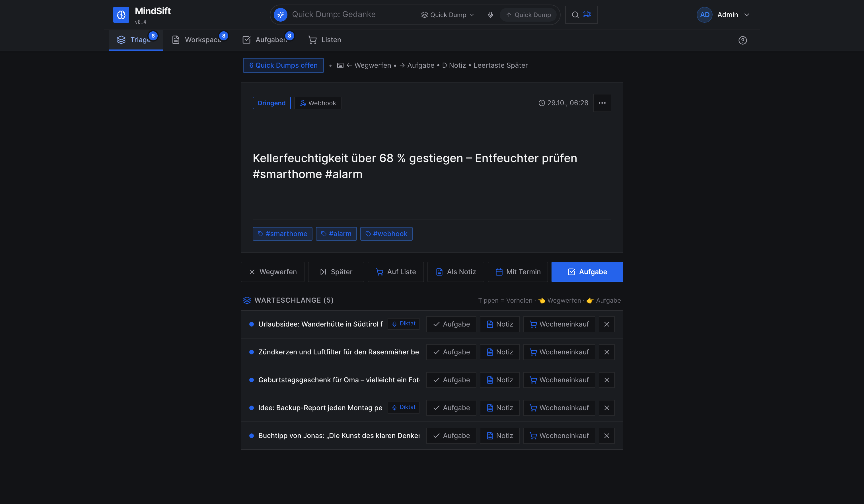Image resolution: width=864 pixels, height=504 pixels.
Task: Save Buchtipp item as Notiz
Action: (x=499, y=436)
